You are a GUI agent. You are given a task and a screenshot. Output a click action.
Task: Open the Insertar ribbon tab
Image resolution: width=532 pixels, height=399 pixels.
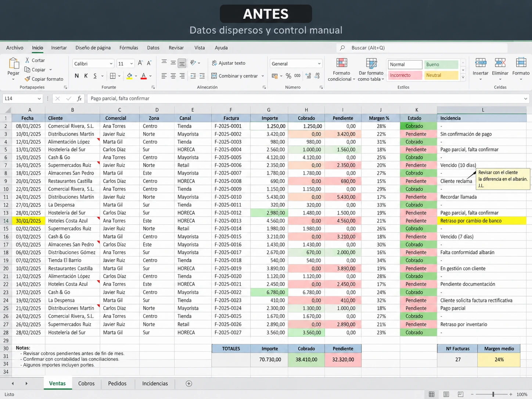59,48
